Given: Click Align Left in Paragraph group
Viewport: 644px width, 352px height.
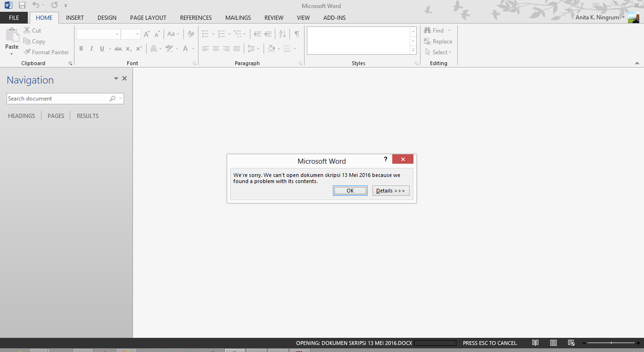Looking at the screenshot, I should pyautogui.click(x=206, y=49).
